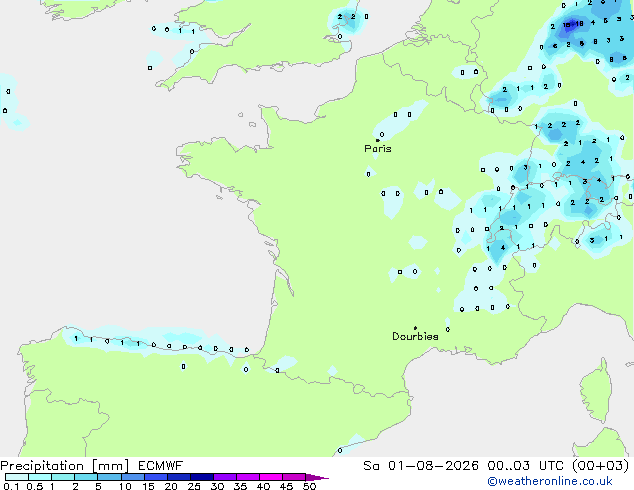The height and width of the screenshot is (490, 634).
Task: Click the 'Precipitation [mm]' title text
Action: (65, 466)
